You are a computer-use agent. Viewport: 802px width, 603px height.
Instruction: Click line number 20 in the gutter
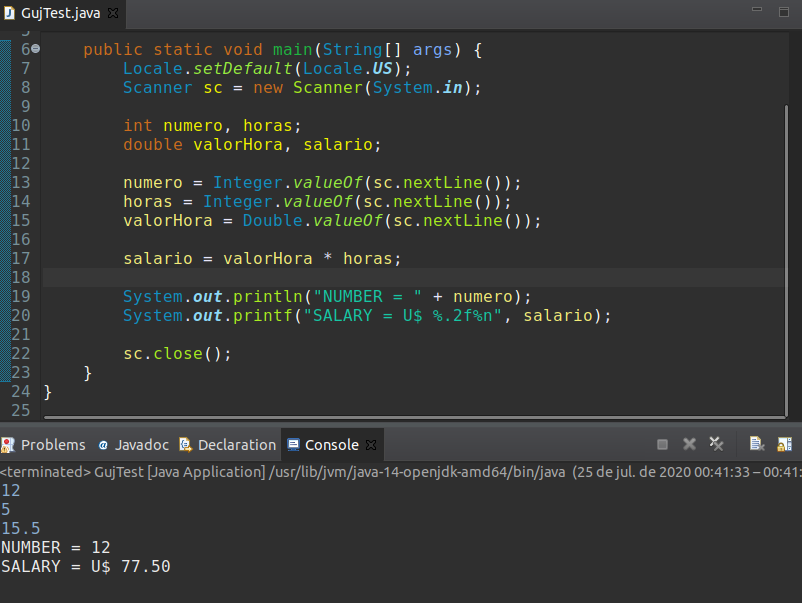[x=21, y=316]
